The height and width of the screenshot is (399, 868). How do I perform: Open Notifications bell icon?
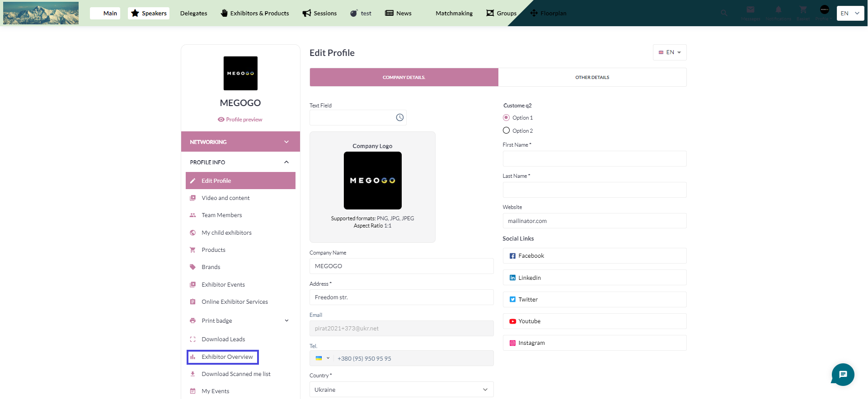pos(779,10)
